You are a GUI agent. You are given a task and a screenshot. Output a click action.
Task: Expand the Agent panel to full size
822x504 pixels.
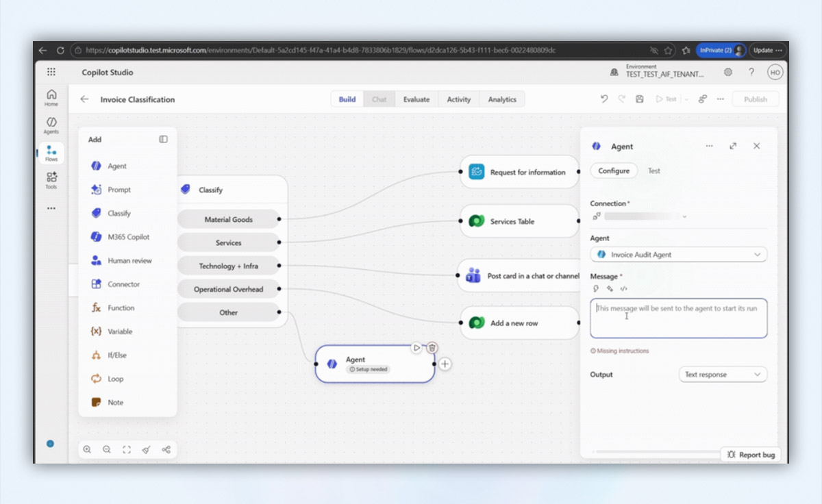click(733, 146)
